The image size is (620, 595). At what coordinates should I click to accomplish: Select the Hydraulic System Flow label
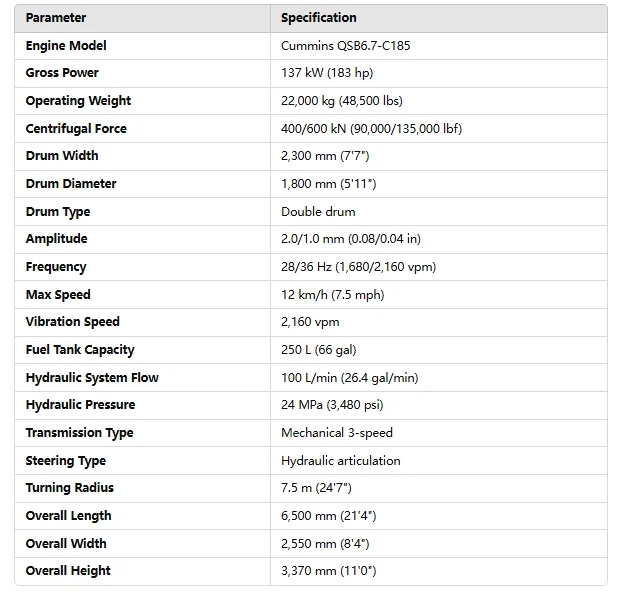point(92,378)
